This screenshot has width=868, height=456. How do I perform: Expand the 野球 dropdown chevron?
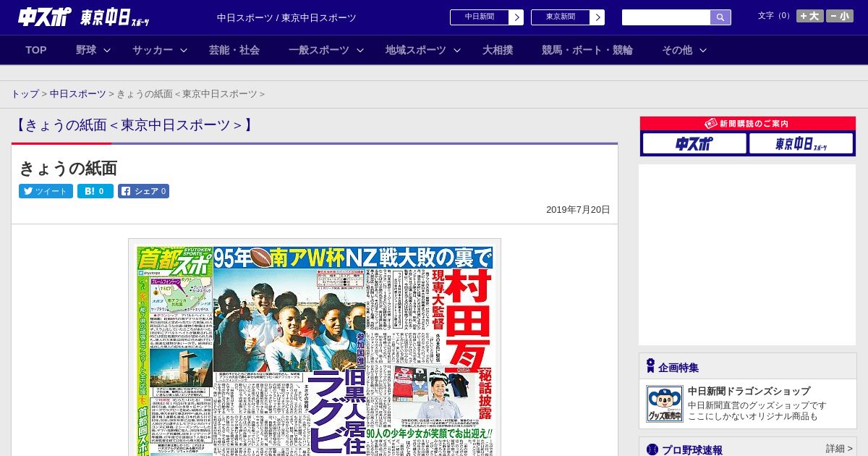pyautogui.click(x=107, y=50)
